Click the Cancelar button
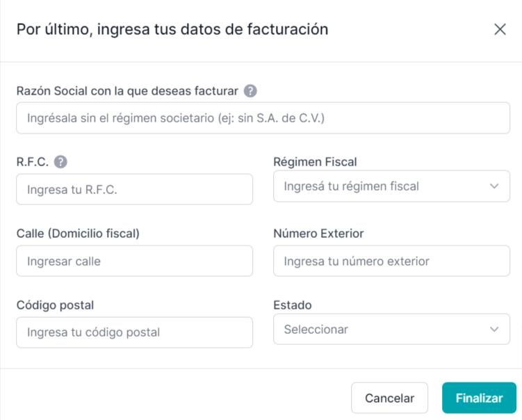 389,398
